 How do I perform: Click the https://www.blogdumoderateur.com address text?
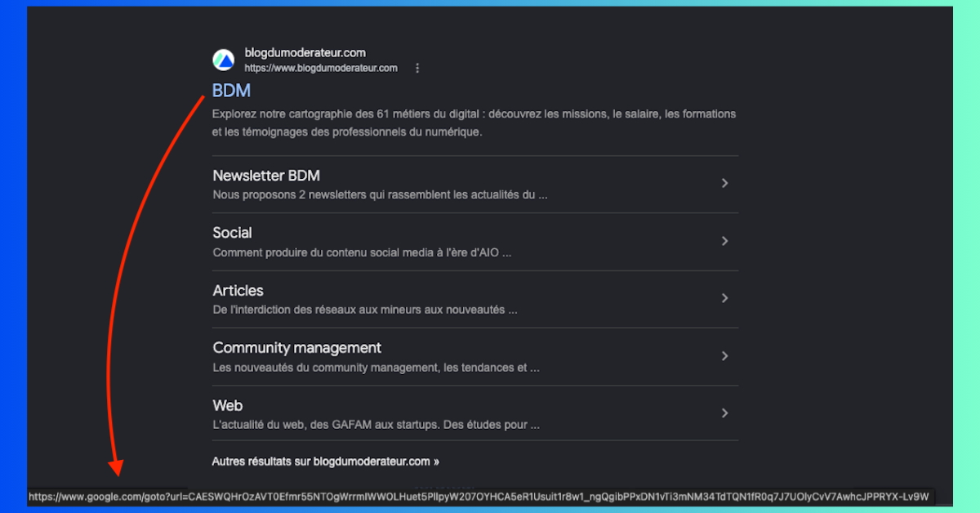click(x=321, y=69)
